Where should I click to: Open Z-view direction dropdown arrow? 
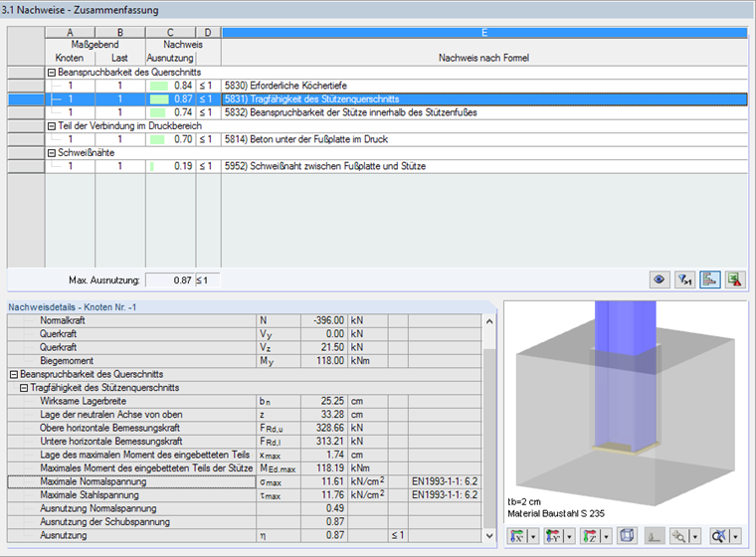606,536
